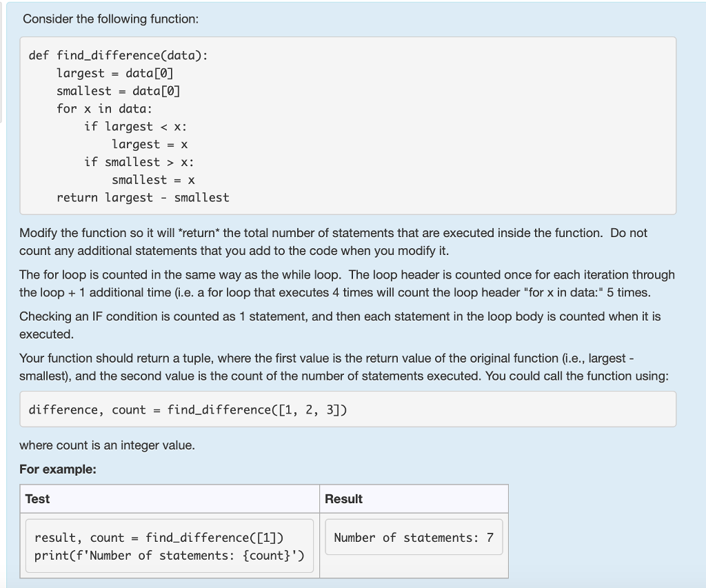Click the 'Test' column header
Image resolution: width=706 pixels, height=588 pixels.
click(x=37, y=499)
